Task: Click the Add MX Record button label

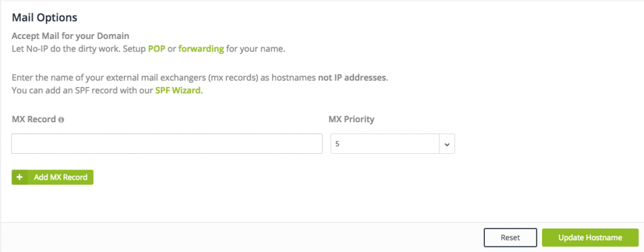Action: [60, 178]
